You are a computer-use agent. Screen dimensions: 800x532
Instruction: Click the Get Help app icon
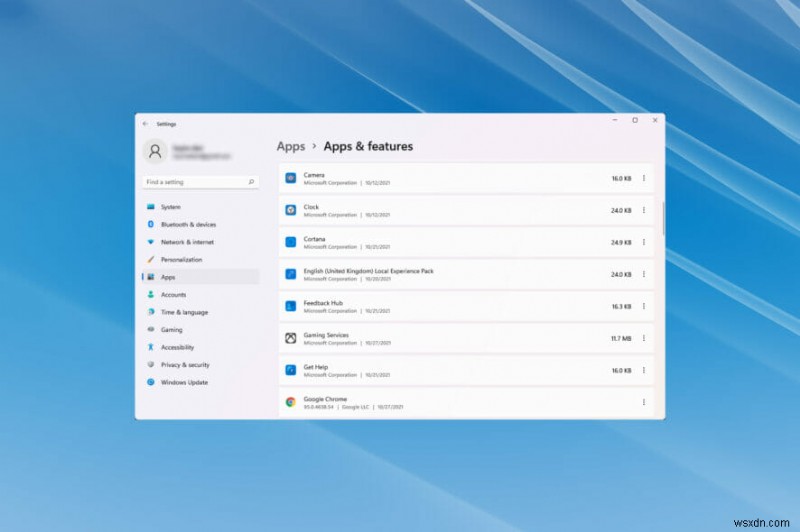click(x=290, y=370)
